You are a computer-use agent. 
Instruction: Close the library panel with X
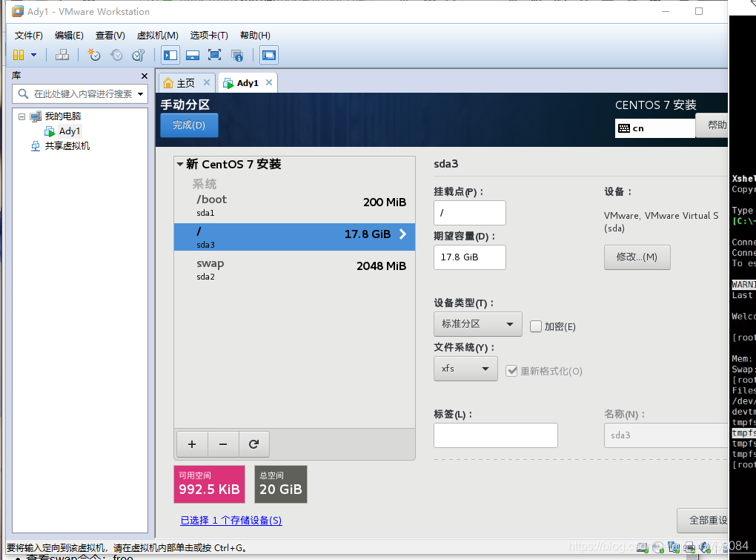click(x=145, y=76)
